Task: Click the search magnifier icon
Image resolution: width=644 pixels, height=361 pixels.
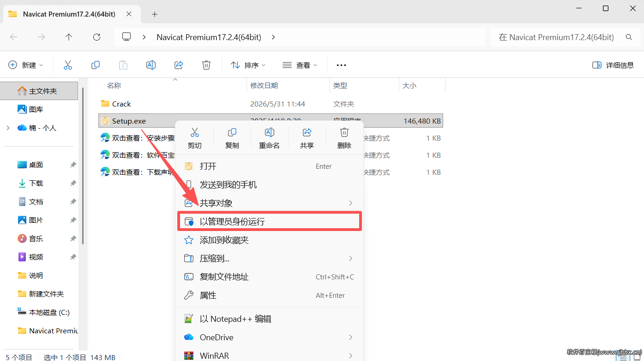Action: 629,37
